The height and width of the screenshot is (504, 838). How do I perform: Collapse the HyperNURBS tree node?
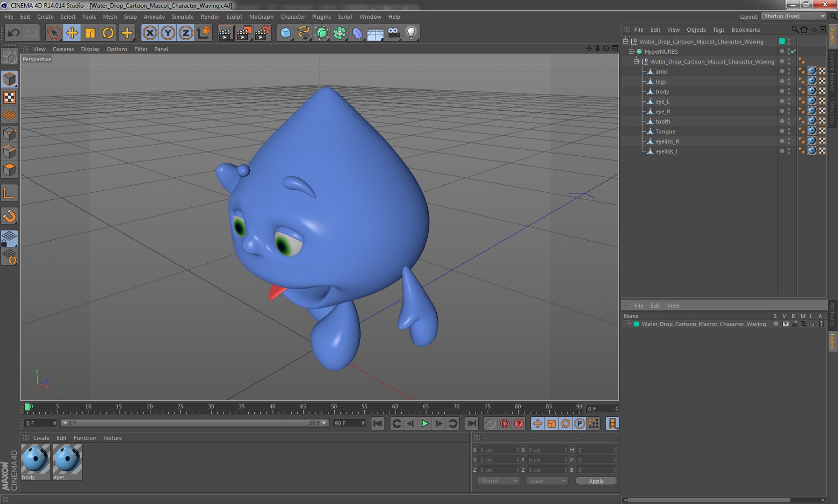[631, 51]
